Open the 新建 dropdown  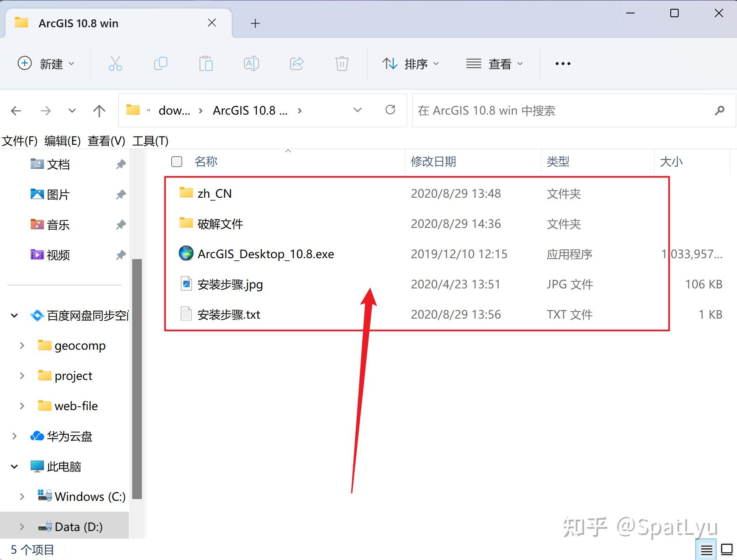click(x=46, y=64)
